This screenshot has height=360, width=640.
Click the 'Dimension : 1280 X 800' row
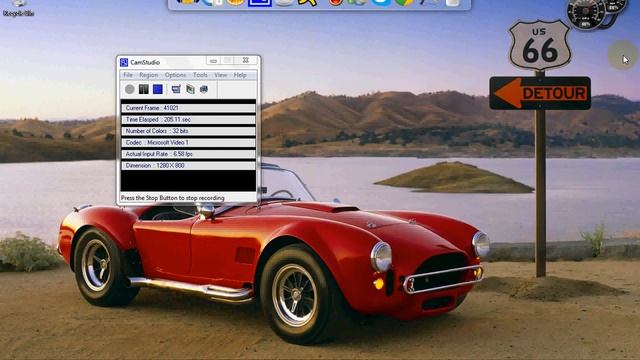pos(188,165)
